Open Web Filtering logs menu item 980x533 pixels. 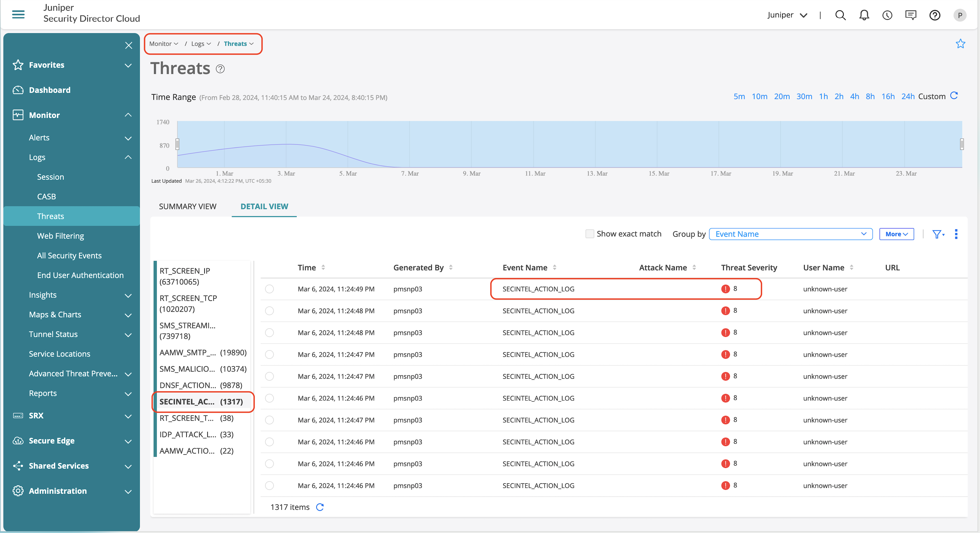pyautogui.click(x=61, y=236)
